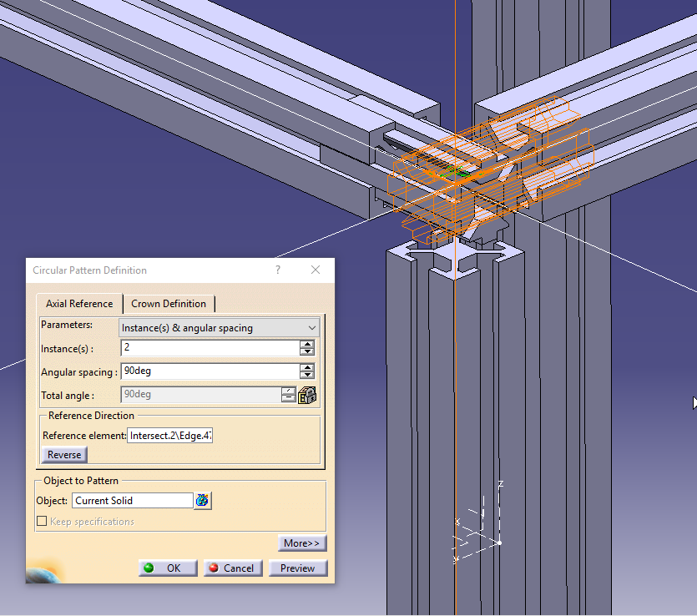Cancel the Circular Pattern Definition
This screenshot has height=616, width=697.
232,568
